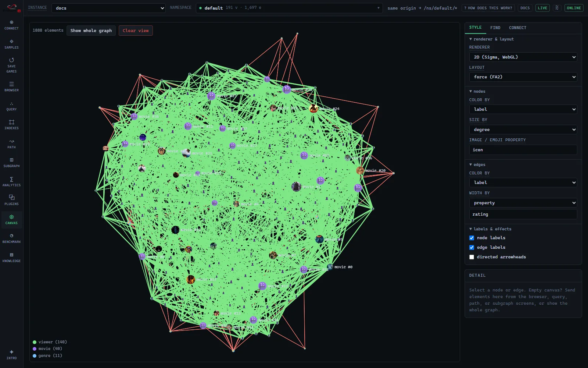This screenshot has height=368, width=588.
Task: Toggle the edge labels checkbox
Action: (472, 247)
